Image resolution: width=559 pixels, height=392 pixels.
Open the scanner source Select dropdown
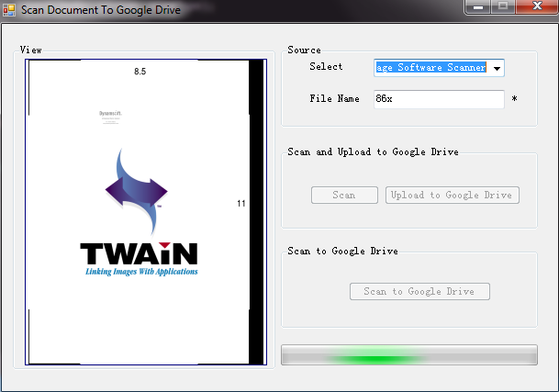point(497,68)
